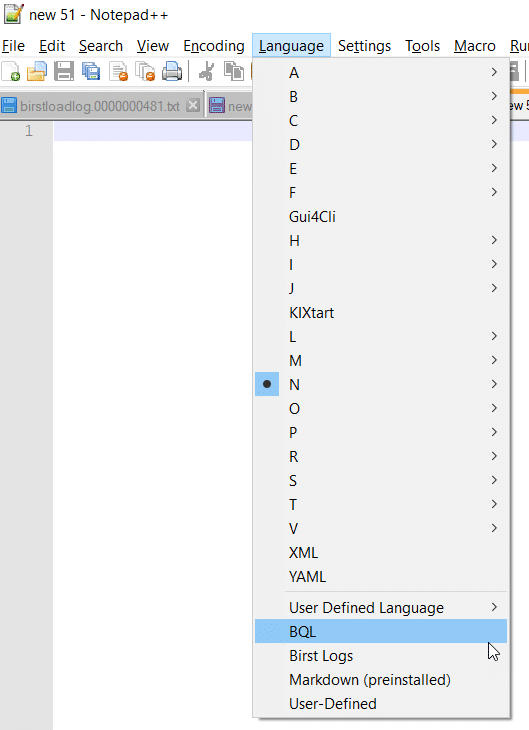Expand the J languages submenu

(x=381, y=289)
